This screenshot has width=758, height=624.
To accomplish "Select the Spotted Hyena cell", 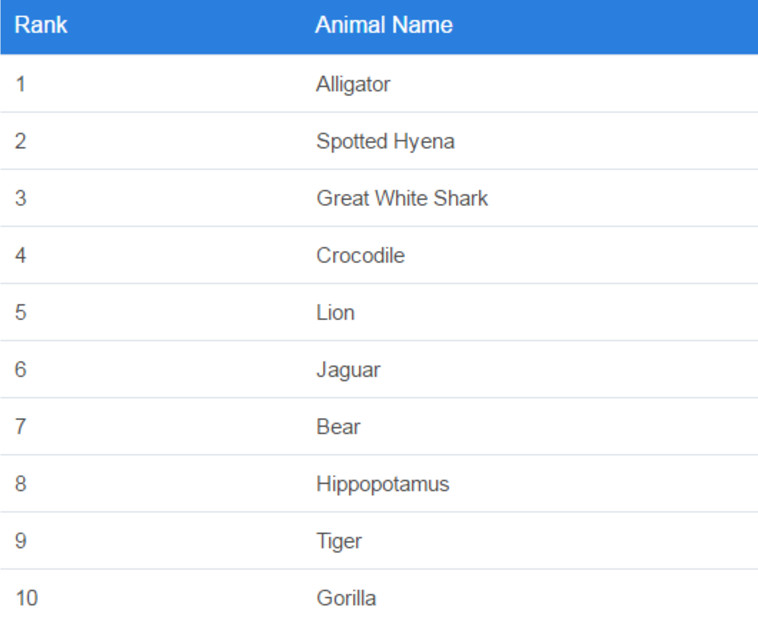I will tap(385, 142).
